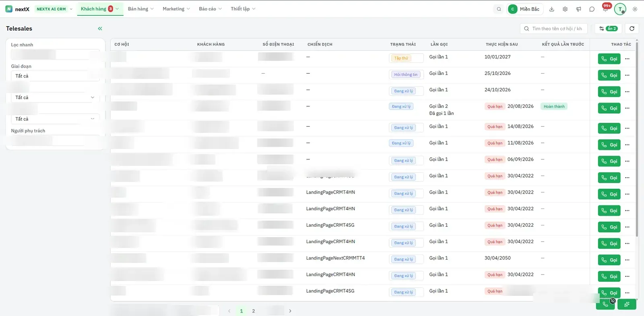Open the chat bubble icon
The height and width of the screenshot is (316, 644).
[x=592, y=9]
